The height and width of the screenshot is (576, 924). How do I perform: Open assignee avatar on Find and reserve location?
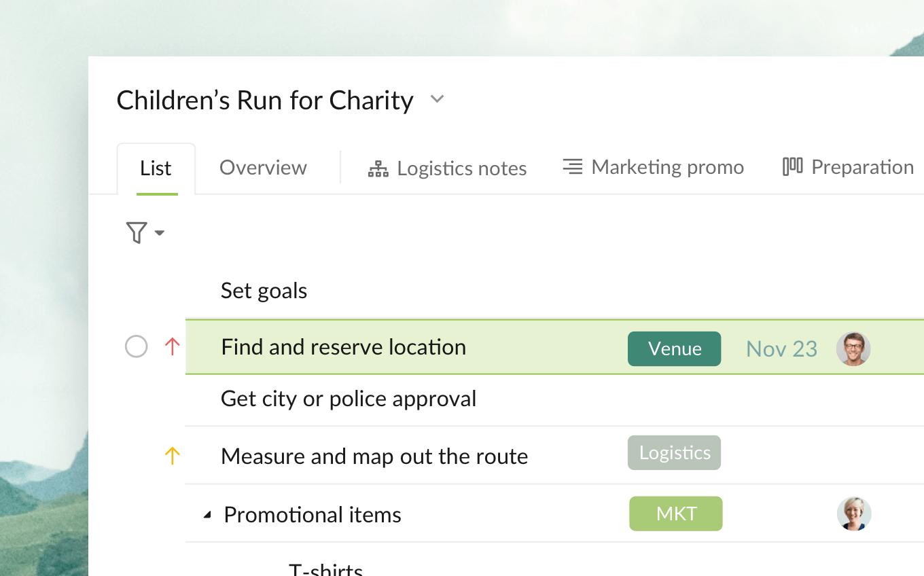click(x=853, y=349)
